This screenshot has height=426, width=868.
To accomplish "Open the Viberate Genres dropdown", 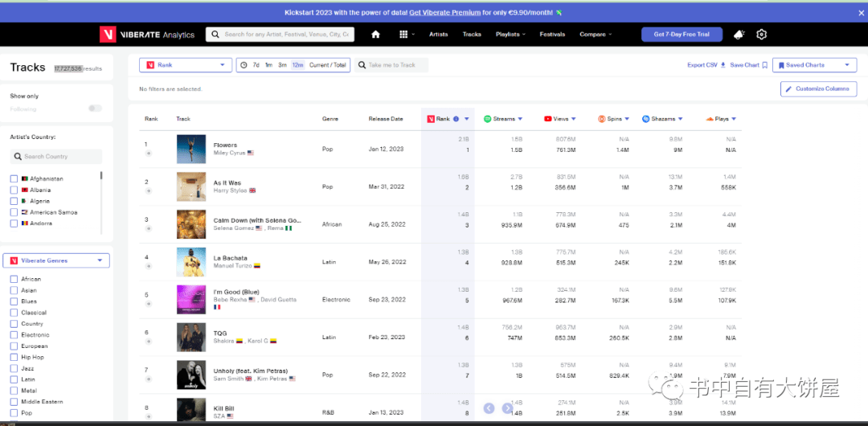I will tap(56, 260).
